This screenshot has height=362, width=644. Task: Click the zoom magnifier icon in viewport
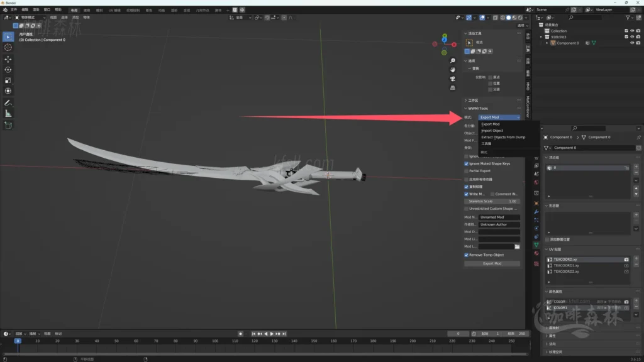pos(452,60)
